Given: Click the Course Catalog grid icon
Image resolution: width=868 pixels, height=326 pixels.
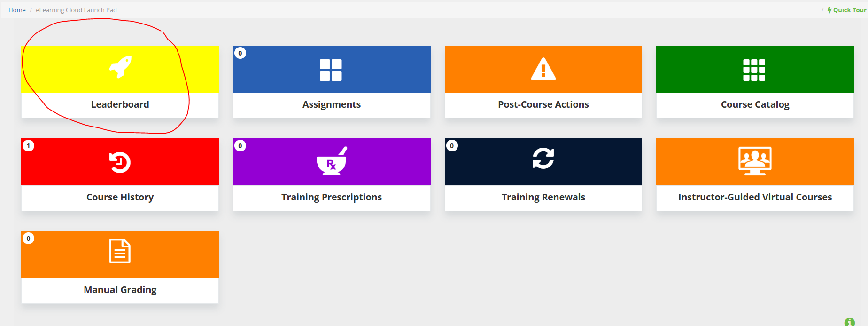Looking at the screenshot, I should (x=755, y=69).
